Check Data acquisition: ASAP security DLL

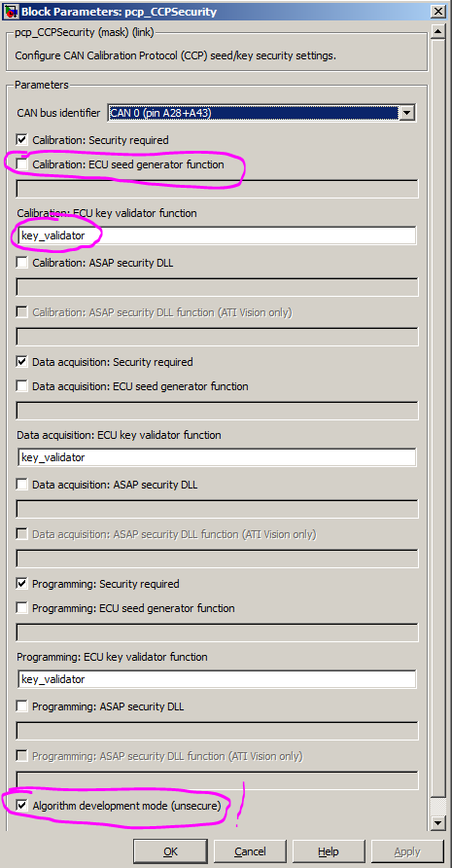click(x=22, y=485)
